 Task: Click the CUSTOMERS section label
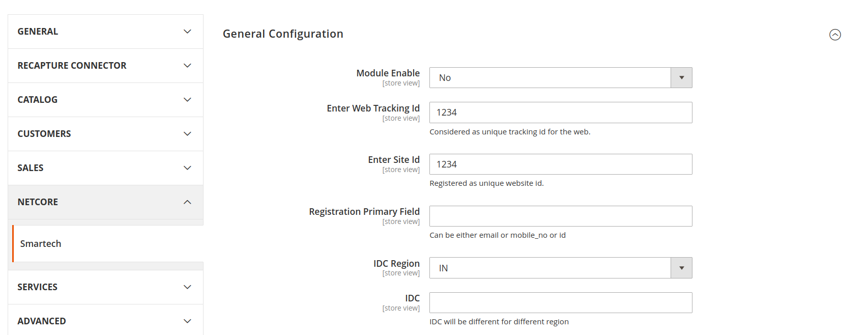[x=44, y=134]
